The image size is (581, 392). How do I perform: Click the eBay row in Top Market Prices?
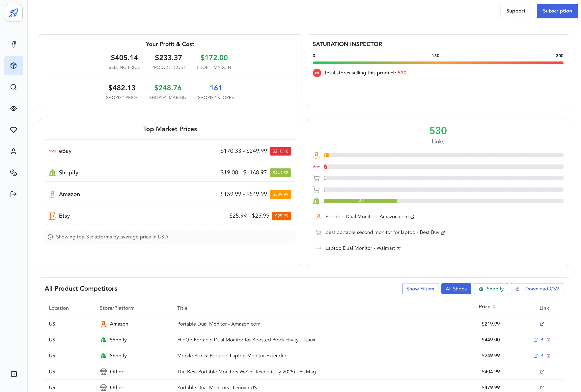(170, 151)
